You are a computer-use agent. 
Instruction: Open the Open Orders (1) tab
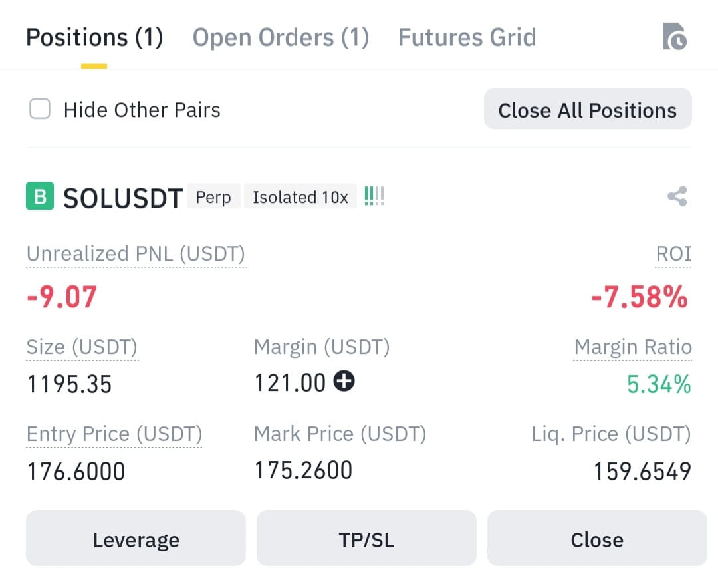tap(281, 37)
